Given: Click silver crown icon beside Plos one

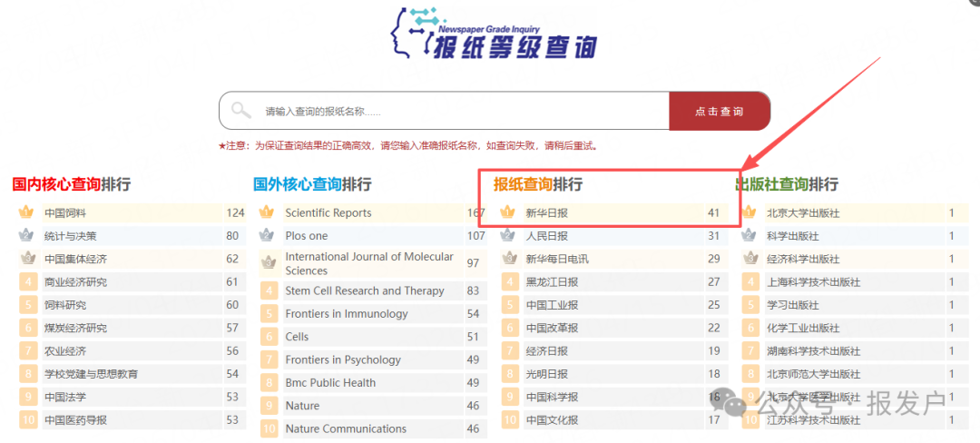Looking at the screenshot, I should (x=267, y=236).
